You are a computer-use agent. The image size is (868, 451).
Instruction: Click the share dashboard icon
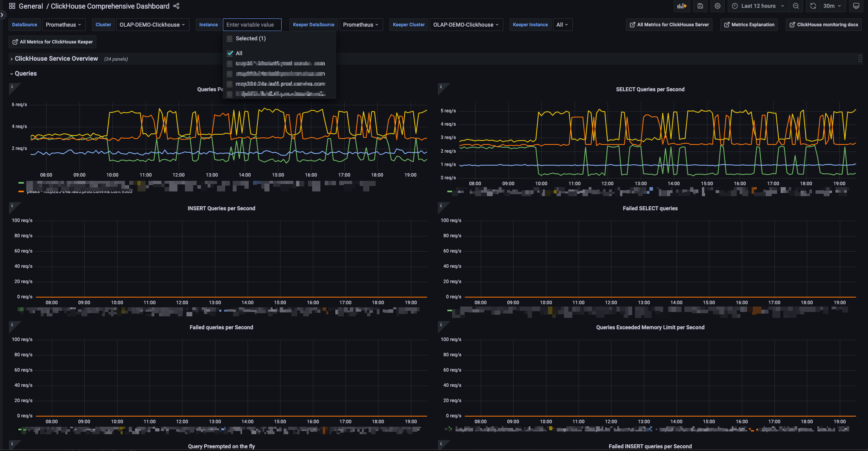pos(176,6)
